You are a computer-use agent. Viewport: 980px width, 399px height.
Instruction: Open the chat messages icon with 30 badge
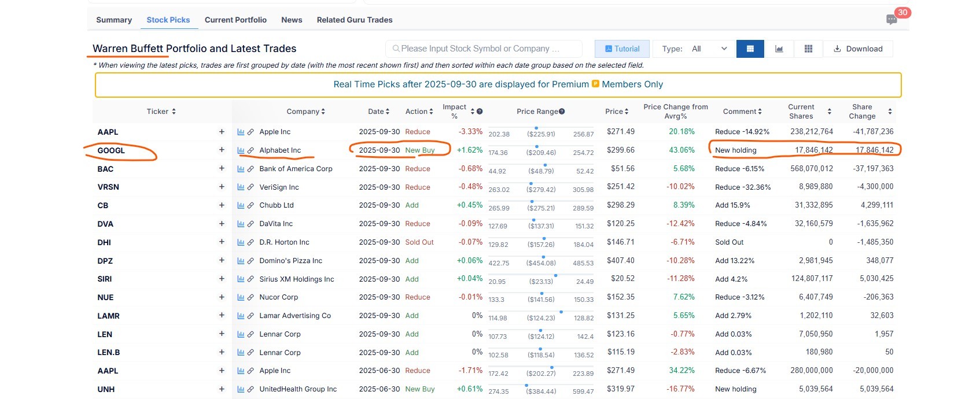click(x=891, y=20)
